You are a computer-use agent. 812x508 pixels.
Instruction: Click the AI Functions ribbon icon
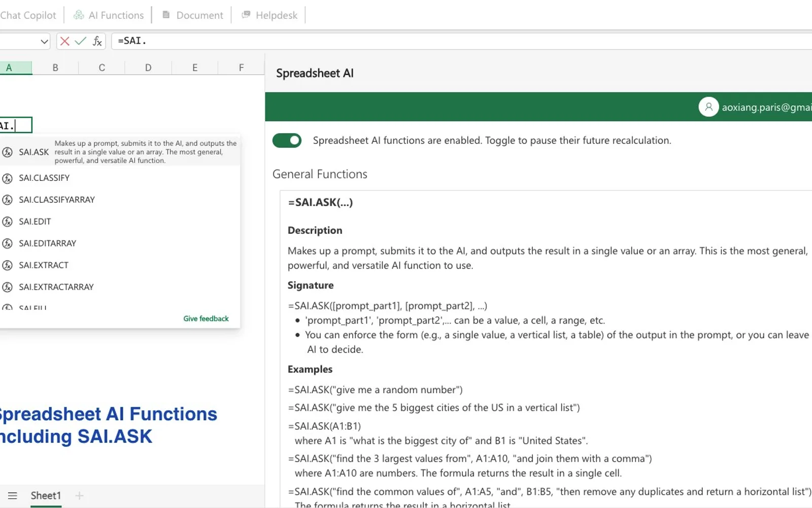coord(79,15)
